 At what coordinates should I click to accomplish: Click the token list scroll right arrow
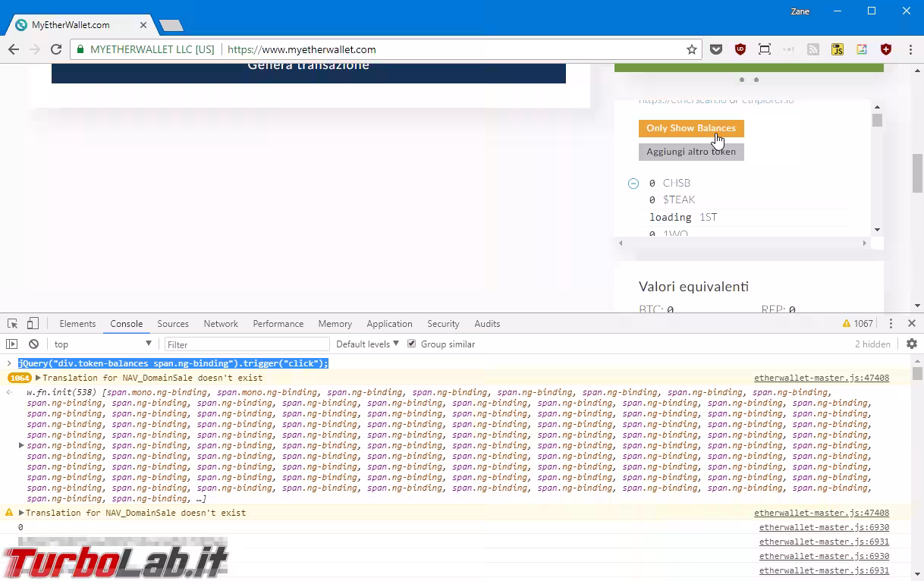click(x=864, y=243)
